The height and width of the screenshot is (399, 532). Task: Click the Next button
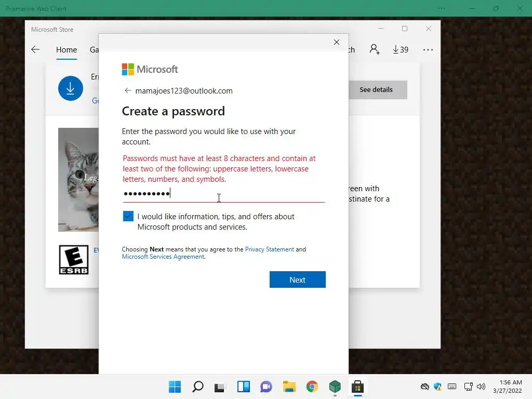tap(298, 280)
